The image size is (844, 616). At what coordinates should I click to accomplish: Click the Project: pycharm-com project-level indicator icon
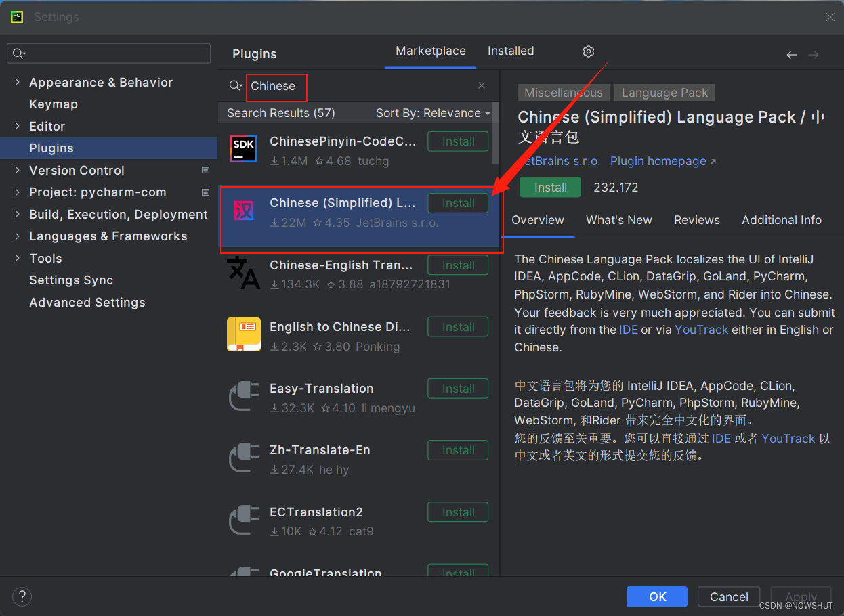tap(205, 192)
